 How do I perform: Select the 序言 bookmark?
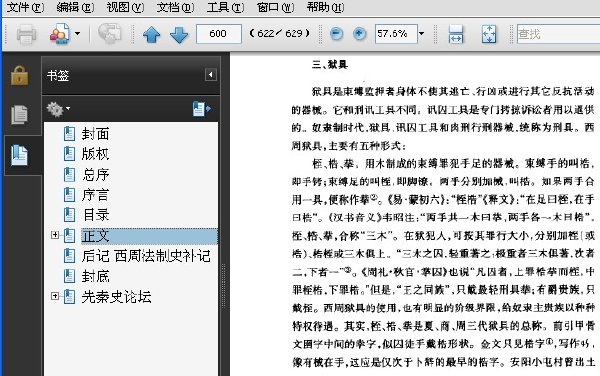pyautogui.click(x=95, y=195)
